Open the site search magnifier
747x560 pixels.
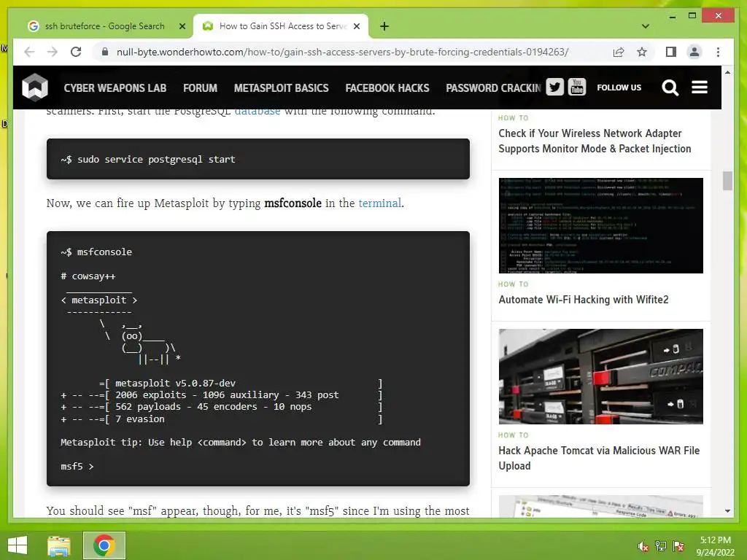pos(670,87)
